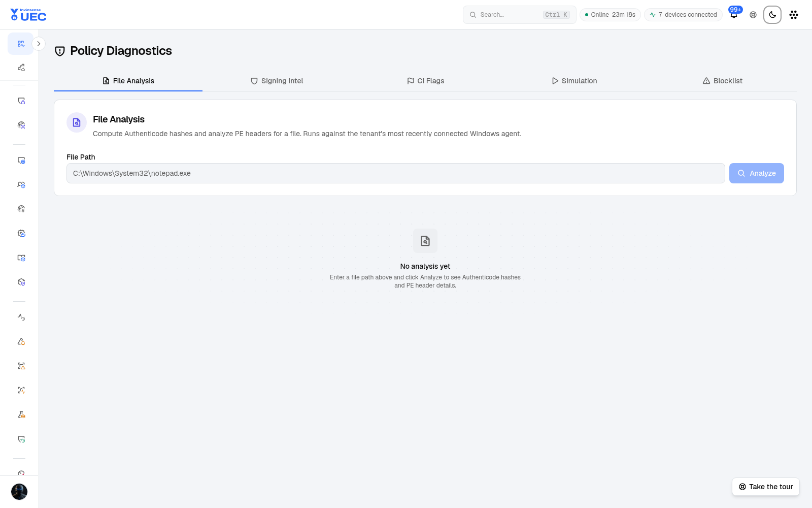Open the flask-with-globe sidebar icon
This screenshot has height=508, width=812.
coord(21,415)
